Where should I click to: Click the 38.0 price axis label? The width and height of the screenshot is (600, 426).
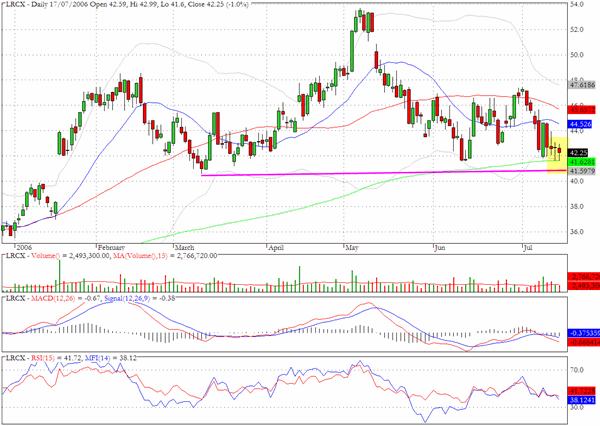[577, 206]
